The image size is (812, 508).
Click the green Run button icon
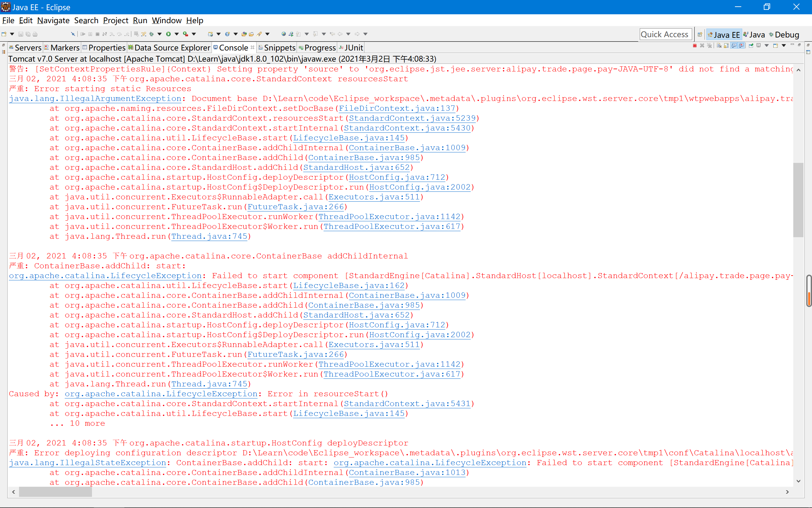pos(168,34)
